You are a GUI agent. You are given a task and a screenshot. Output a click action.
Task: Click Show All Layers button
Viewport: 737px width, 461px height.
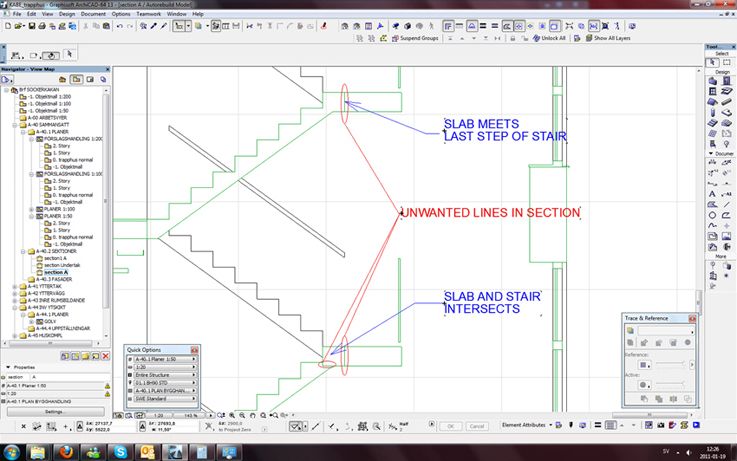point(608,38)
